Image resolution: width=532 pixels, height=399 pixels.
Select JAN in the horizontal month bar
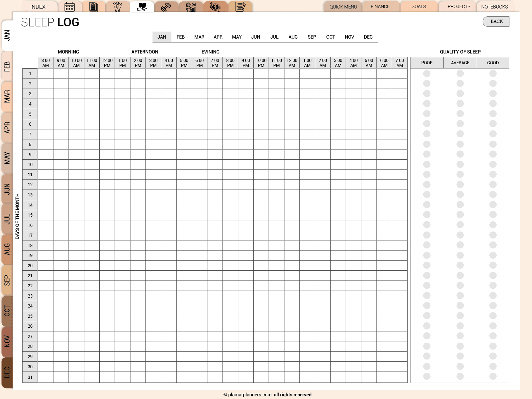coord(162,37)
